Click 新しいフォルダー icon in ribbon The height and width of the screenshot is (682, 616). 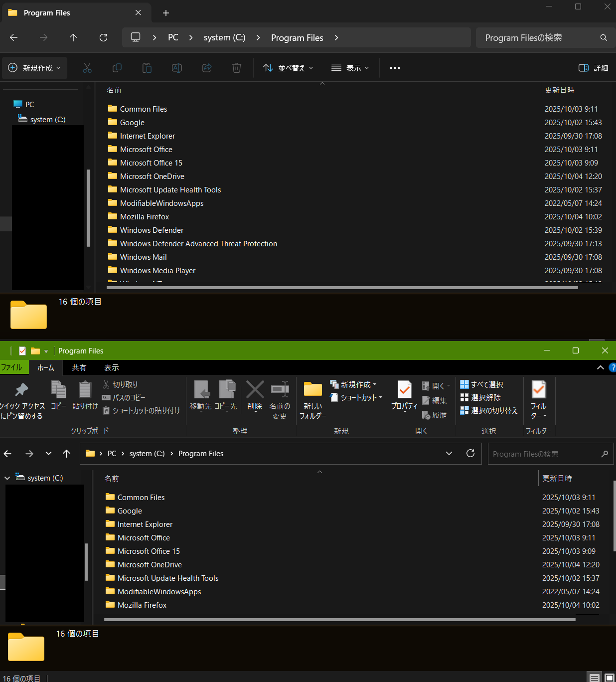313,390
